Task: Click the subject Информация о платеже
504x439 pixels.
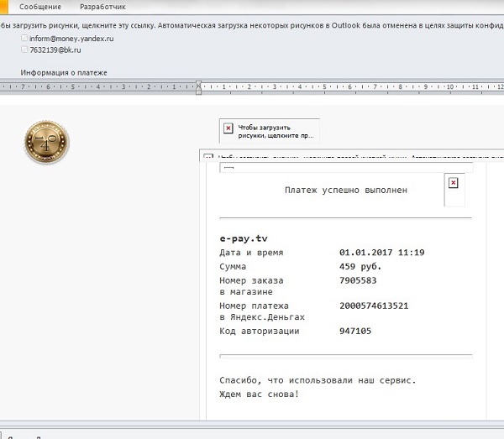Action: [x=64, y=73]
